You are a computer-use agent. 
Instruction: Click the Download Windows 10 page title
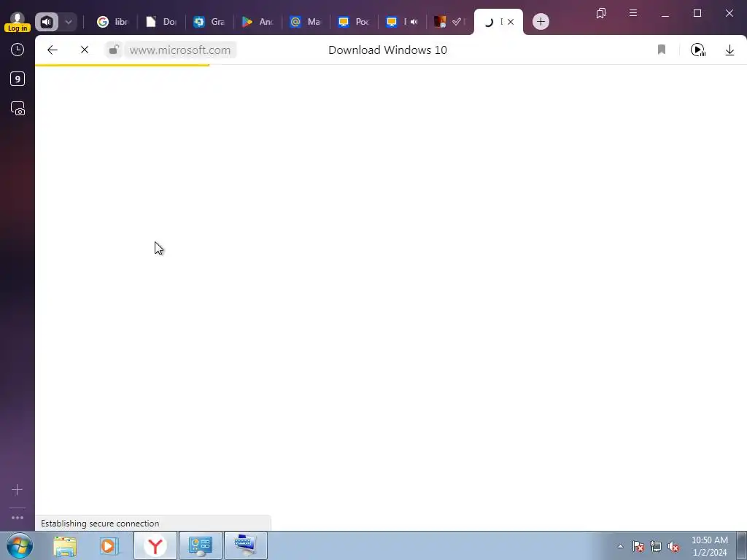click(x=388, y=50)
